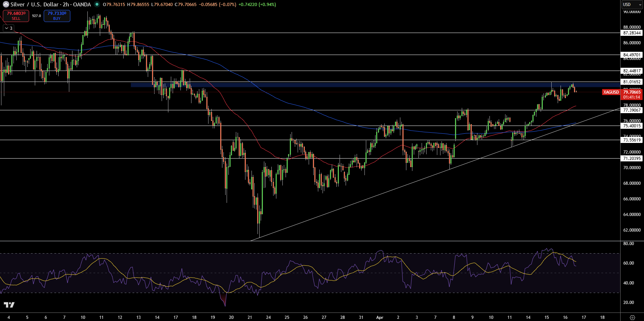
Task: Click the 81.01652 horizontal line price label
Action: pos(632,82)
